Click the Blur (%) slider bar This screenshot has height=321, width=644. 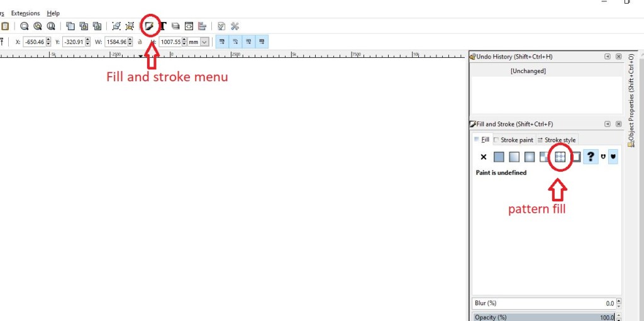click(544, 303)
